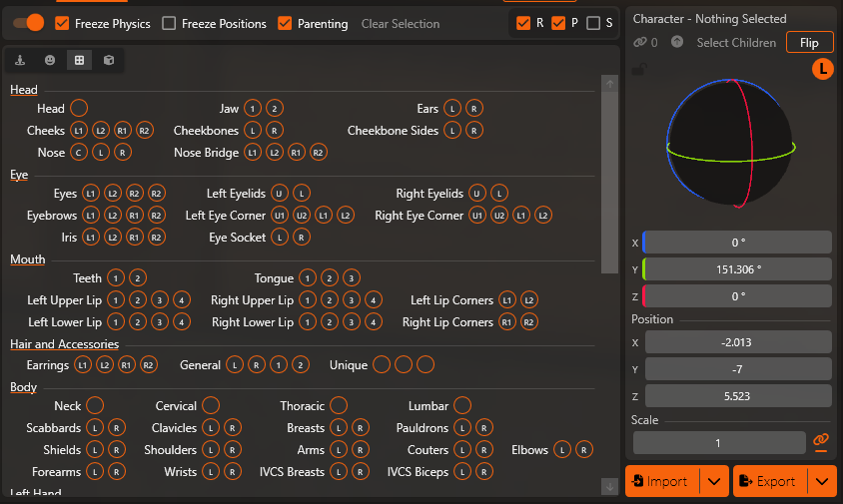843x504 pixels.
Task: Open the Import dropdown arrow
Action: (x=714, y=481)
